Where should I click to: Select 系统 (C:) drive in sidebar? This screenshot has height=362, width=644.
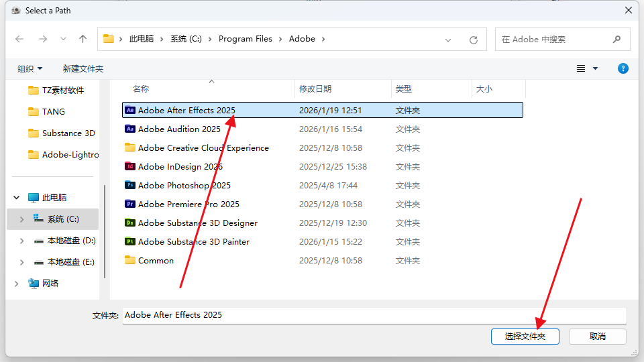coord(56,219)
